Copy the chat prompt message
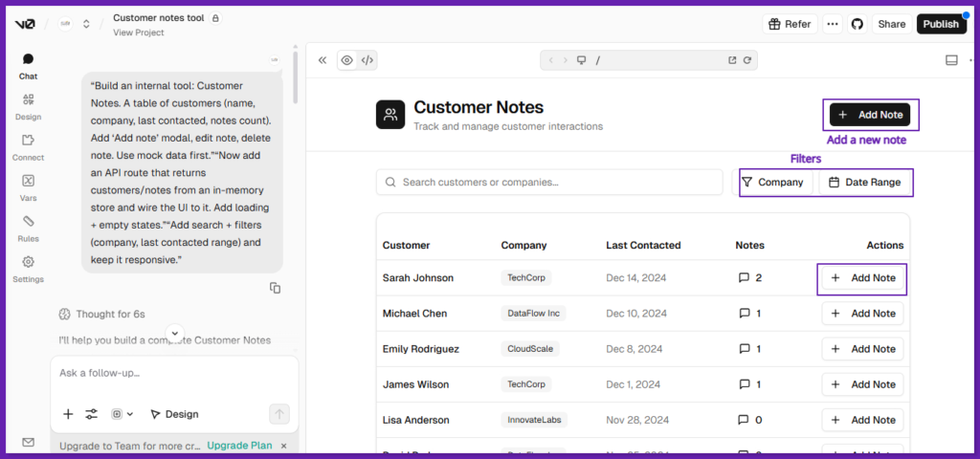Viewport: 980px width, 459px height. (275, 288)
